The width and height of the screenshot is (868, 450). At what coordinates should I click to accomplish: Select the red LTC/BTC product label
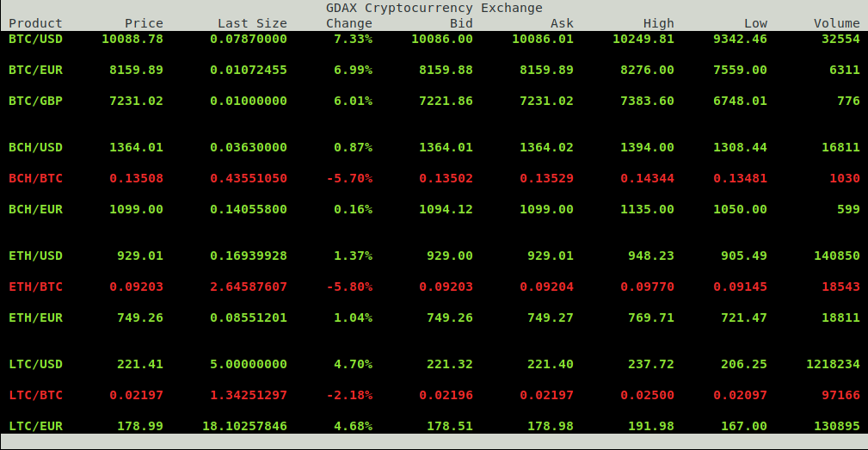pyautogui.click(x=35, y=395)
